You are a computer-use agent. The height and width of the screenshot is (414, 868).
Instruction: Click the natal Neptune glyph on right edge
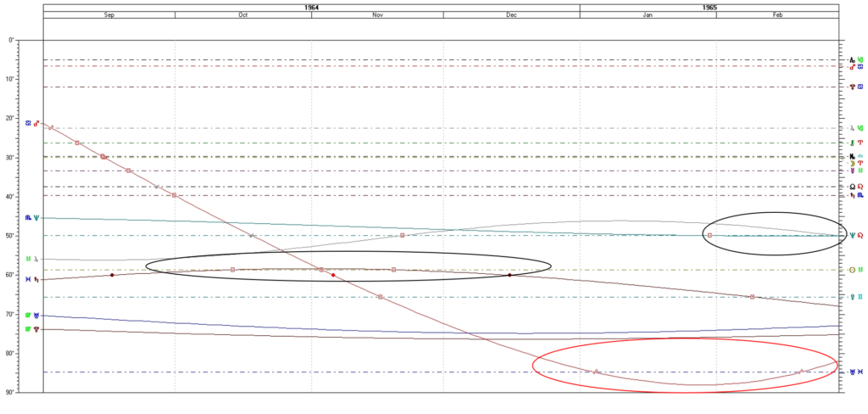pos(852,236)
